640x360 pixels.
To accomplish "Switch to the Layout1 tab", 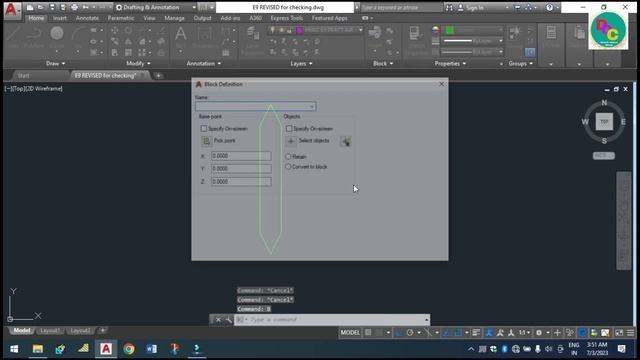I will point(50,331).
